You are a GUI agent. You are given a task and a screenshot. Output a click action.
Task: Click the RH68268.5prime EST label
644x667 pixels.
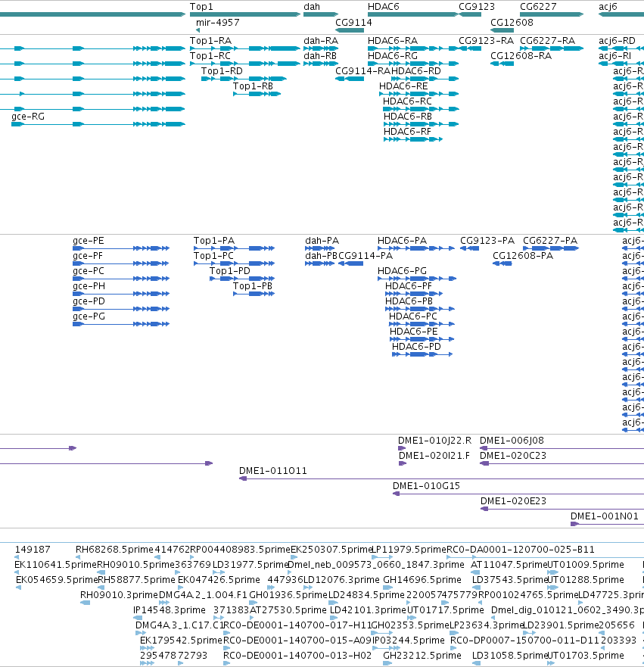114,550
